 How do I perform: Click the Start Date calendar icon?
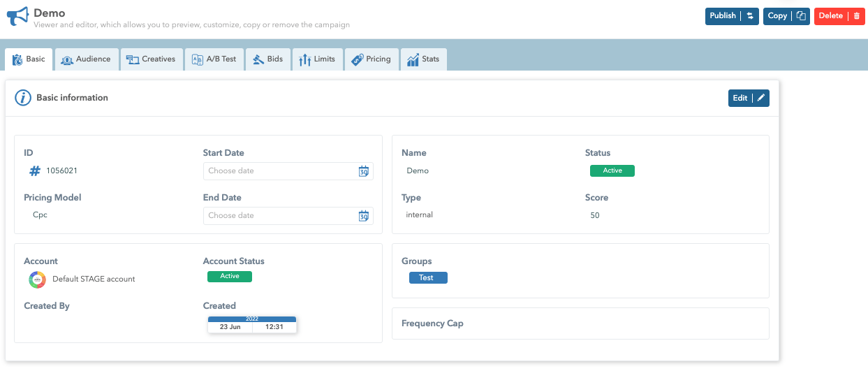point(363,171)
